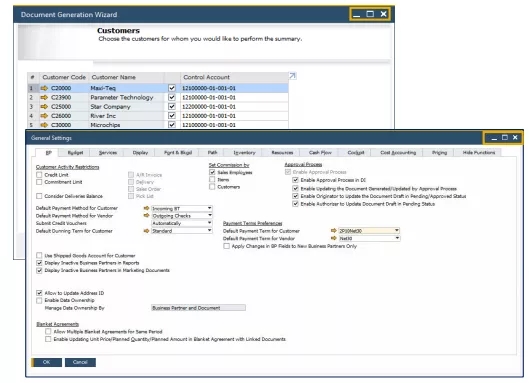
Task: Check Apply Changes to New Business Partners Only
Action: click(226, 246)
